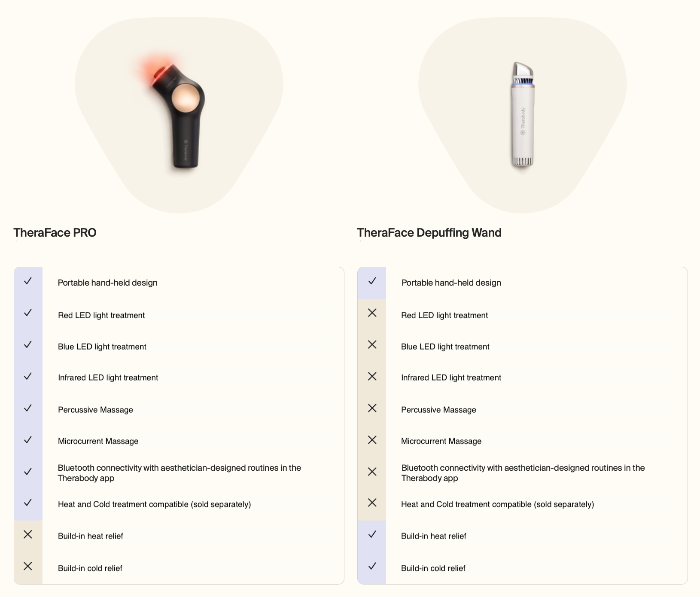Click the white Depuffing Wand device image

(523, 114)
